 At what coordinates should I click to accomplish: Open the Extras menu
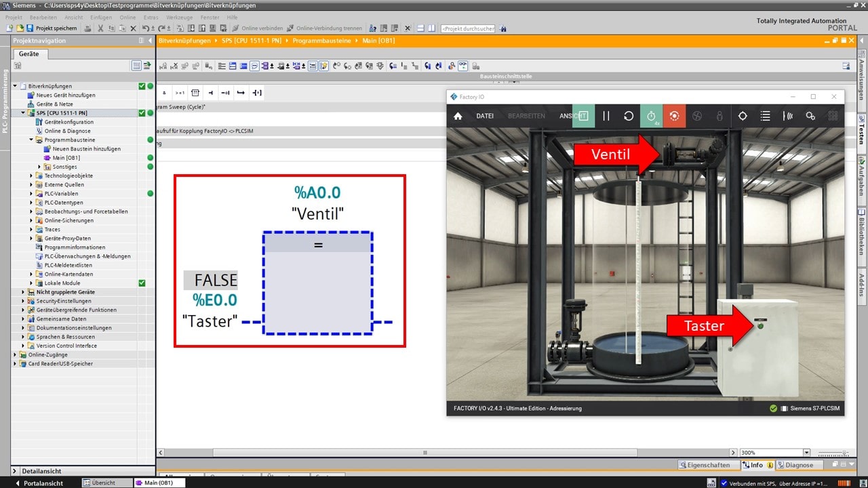click(151, 17)
